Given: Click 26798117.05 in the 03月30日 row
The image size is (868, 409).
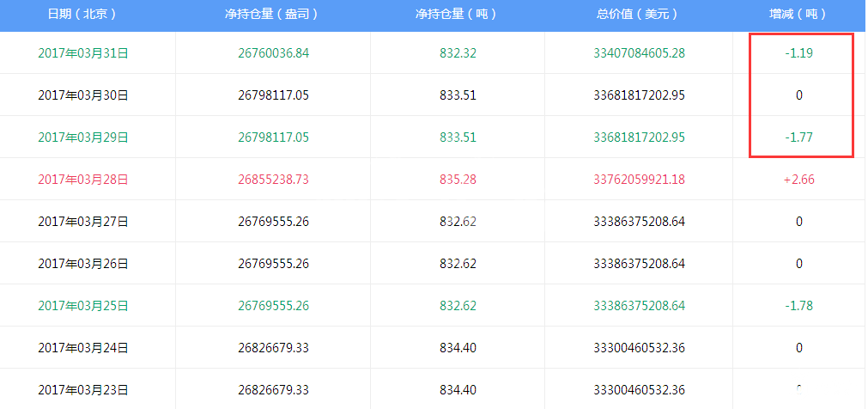Looking at the screenshot, I should coord(274,95).
